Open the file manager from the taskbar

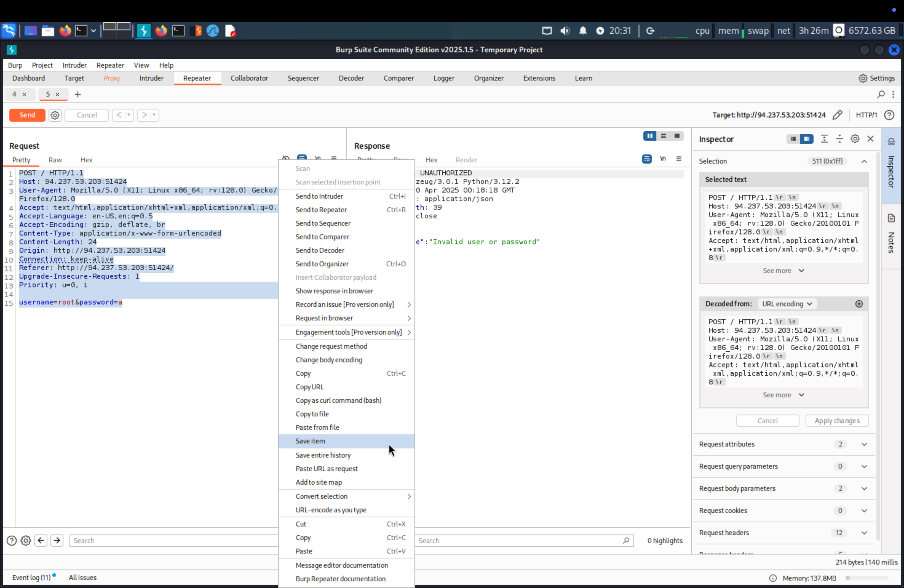coord(47,31)
